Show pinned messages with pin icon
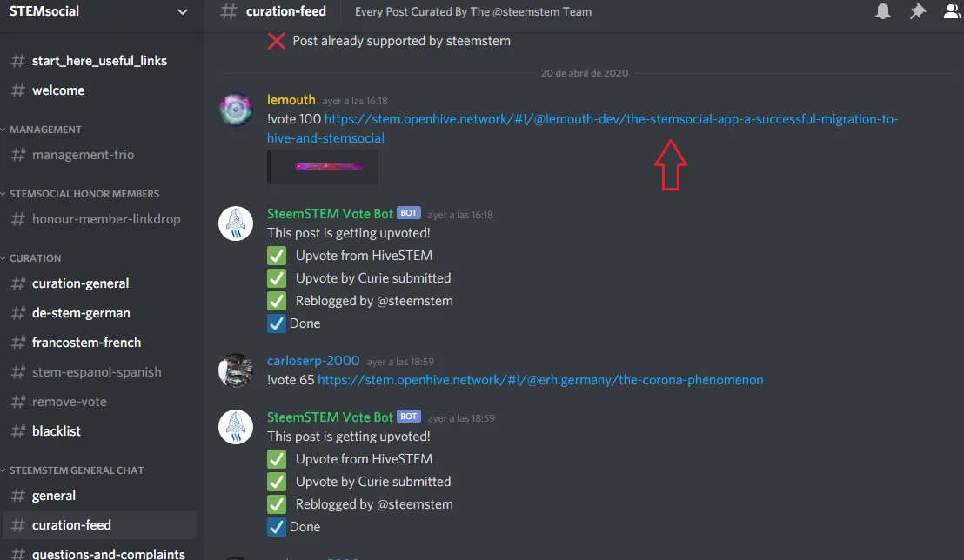The width and height of the screenshot is (964, 560). pos(917,11)
